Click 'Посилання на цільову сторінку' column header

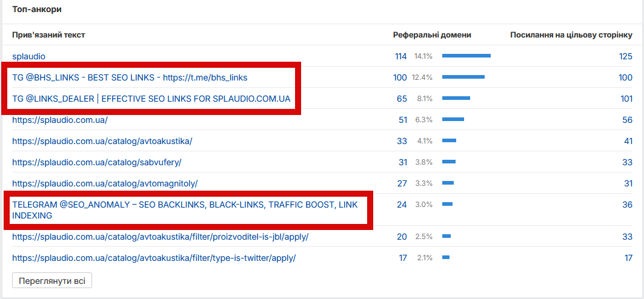tap(571, 35)
